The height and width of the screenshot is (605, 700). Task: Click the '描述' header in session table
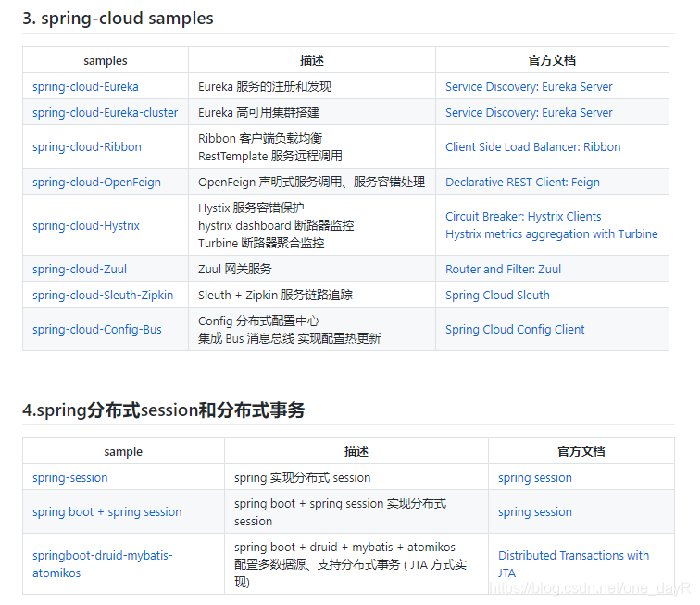[356, 452]
